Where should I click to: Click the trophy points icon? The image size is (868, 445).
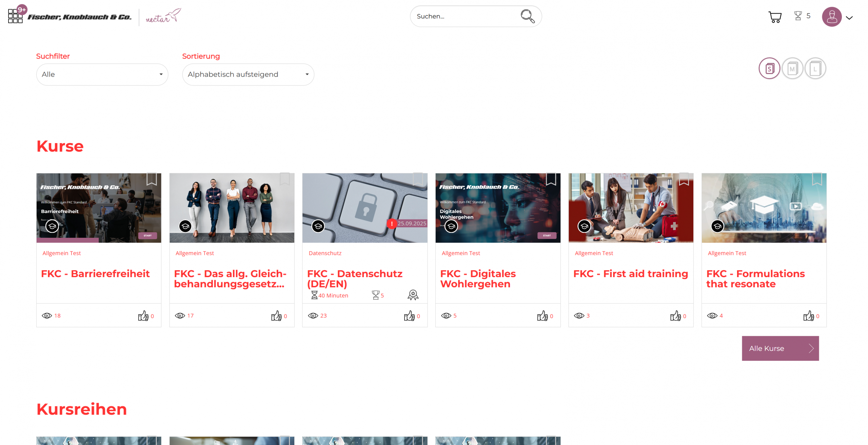tap(798, 16)
